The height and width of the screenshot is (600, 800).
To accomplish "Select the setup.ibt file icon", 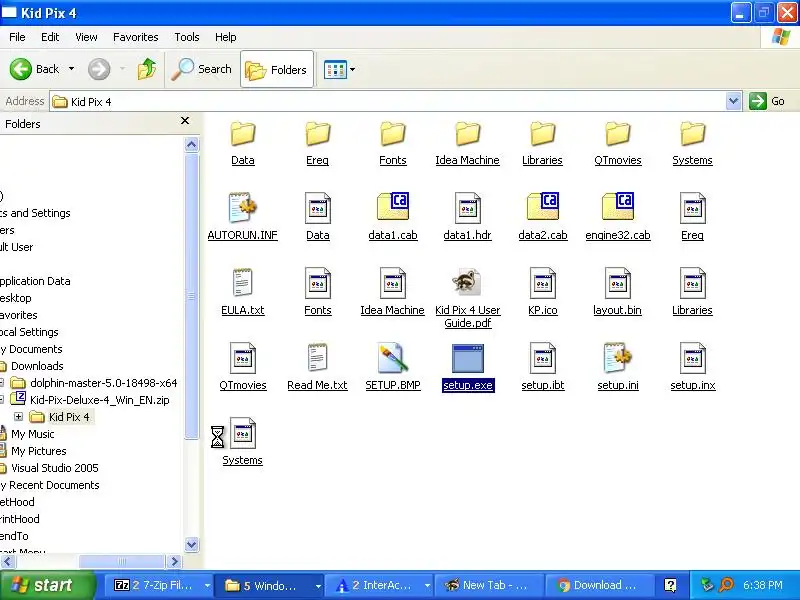I will tap(542, 358).
